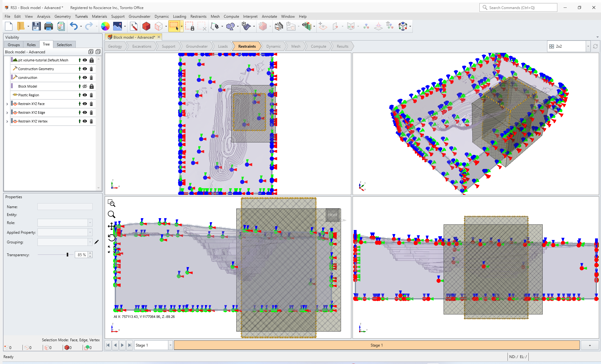Screen dimensions: 601x364
Task: Hide Construction Geometry with its eye icon
Action: [x=85, y=69]
